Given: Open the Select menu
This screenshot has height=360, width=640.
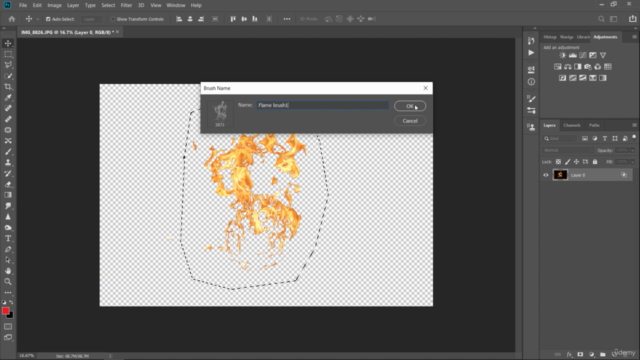Looking at the screenshot, I should tap(108, 5).
